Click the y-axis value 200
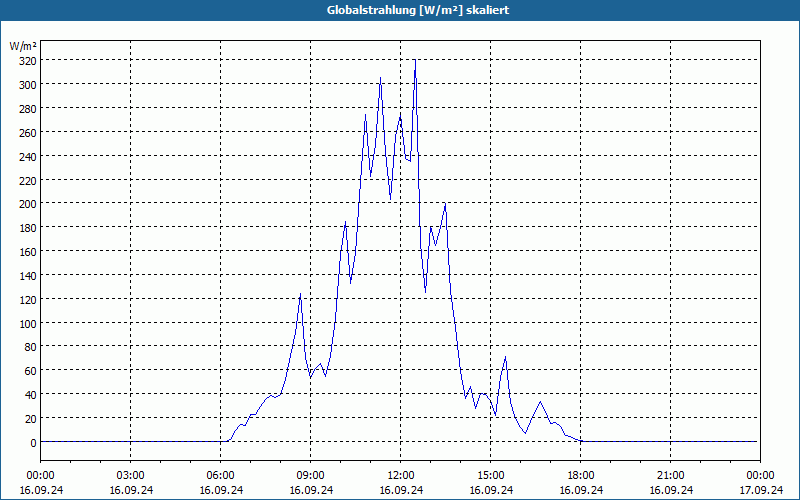This screenshot has height=500, width=800. pos(28,204)
